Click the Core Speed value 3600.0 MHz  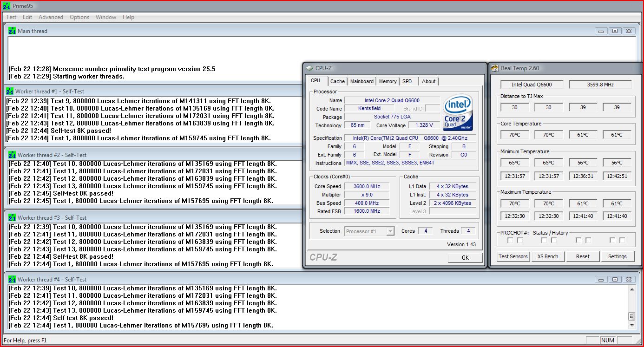[x=367, y=186]
